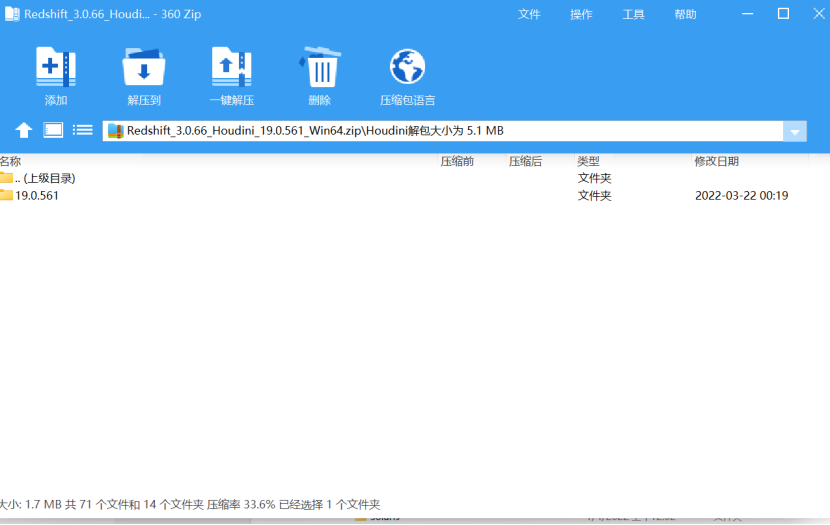Open the 帮助 menu

(685, 14)
